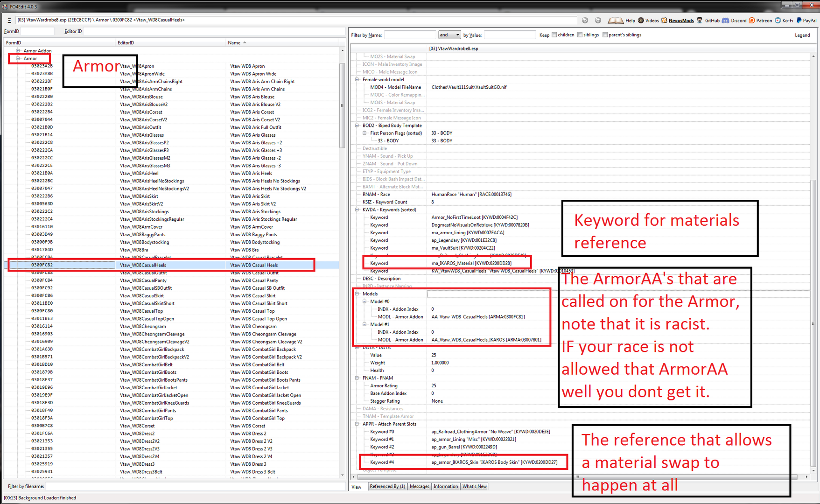Click the Weight value 1.000000
820x504 pixels.
[440, 363]
